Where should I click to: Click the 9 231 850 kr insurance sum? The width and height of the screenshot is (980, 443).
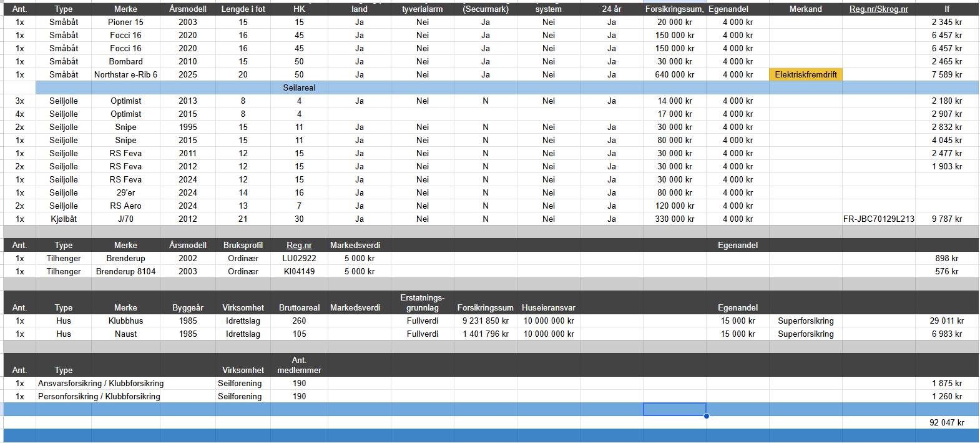coord(485,321)
